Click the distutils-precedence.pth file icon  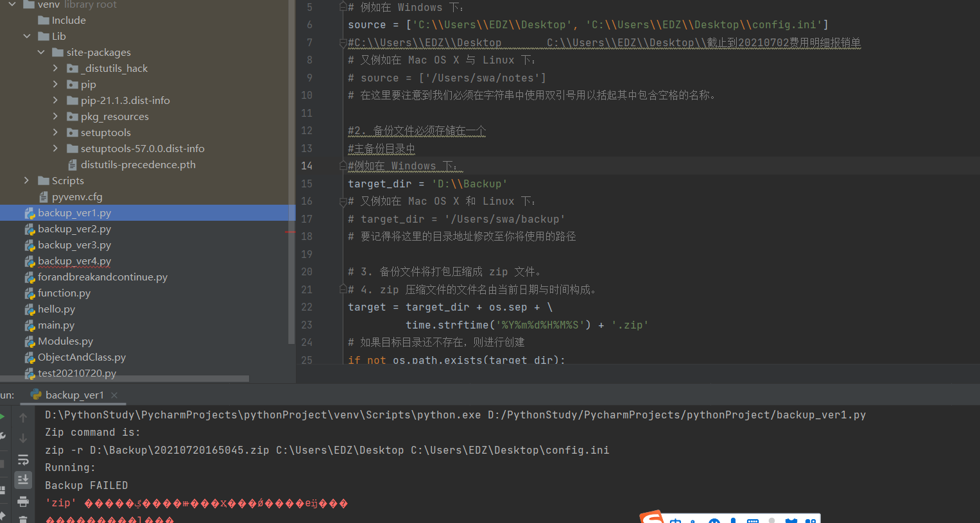point(73,164)
